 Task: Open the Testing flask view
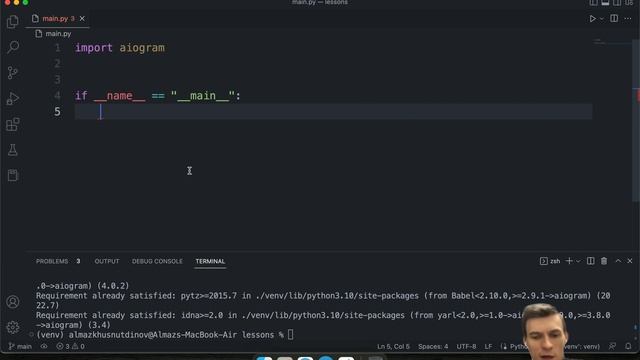[x=13, y=150]
